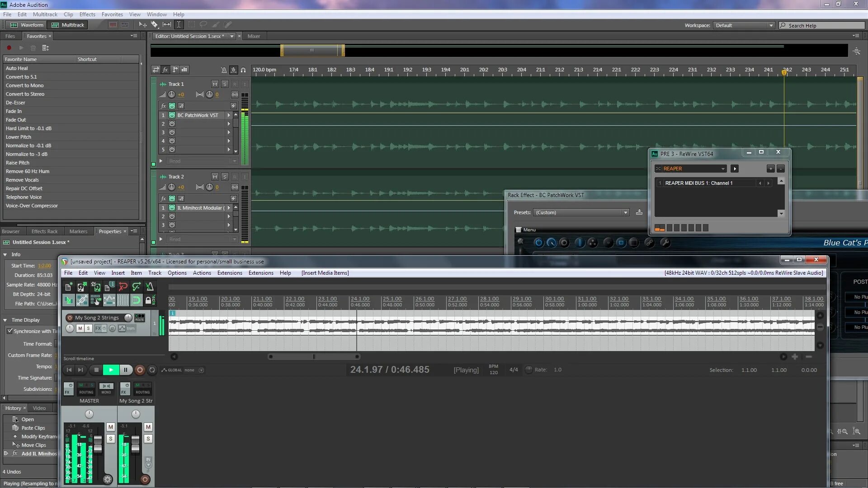Click REAPER's go to project start button

click(69, 370)
